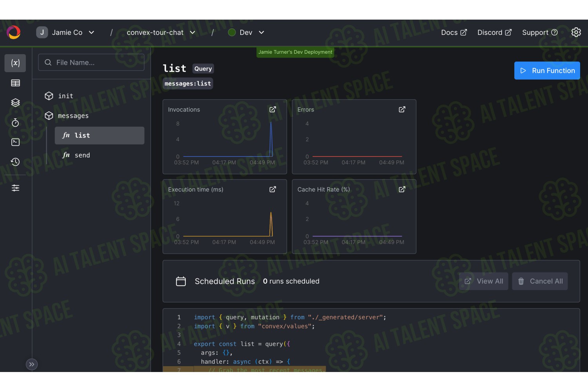Open the Schedules stopwatch sidebar icon

(x=15, y=123)
